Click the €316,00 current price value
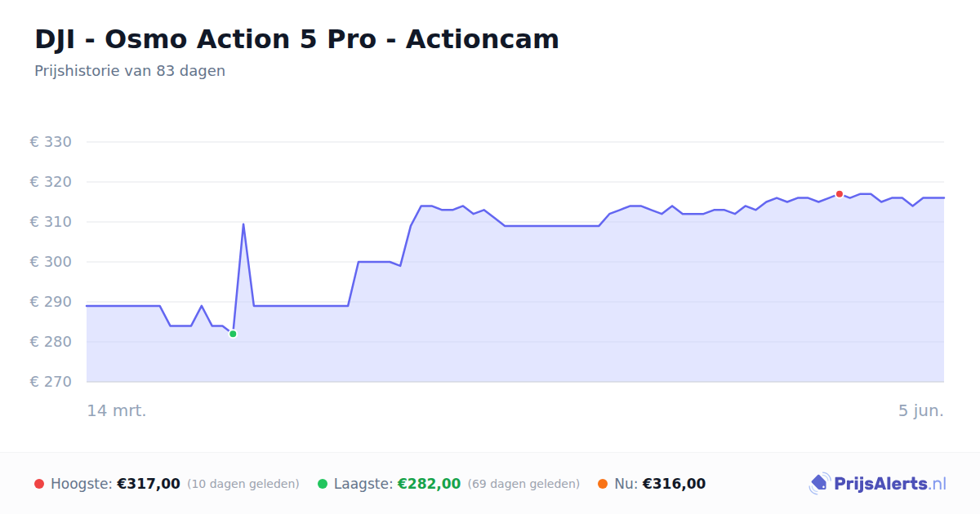This screenshot has height=514, width=980. click(674, 484)
